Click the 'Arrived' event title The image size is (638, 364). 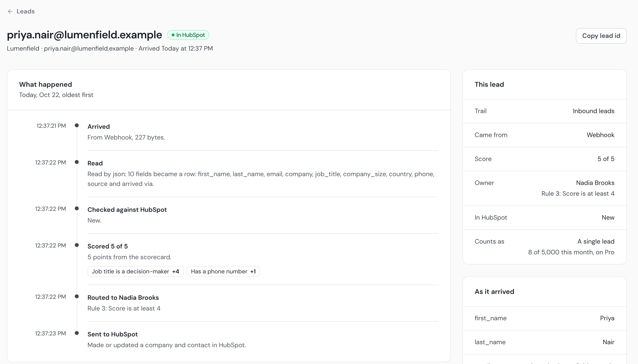point(99,127)
